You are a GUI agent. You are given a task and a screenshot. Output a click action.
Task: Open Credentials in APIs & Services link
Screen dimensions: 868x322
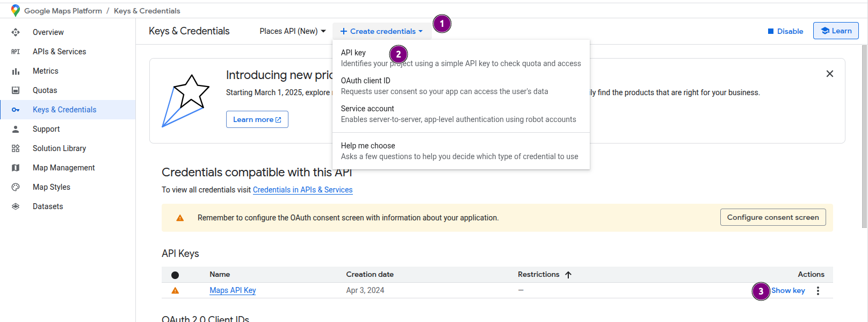click(303, 190)
